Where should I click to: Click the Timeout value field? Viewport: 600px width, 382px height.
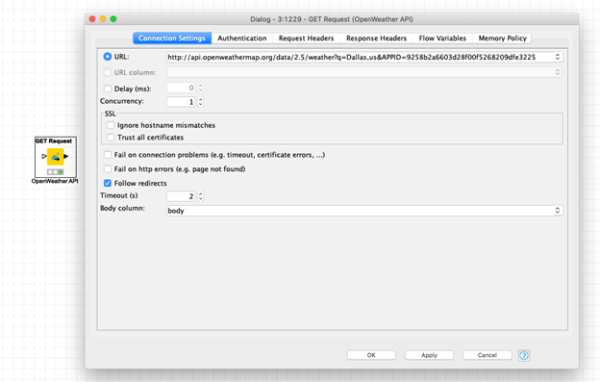point(181,196)
